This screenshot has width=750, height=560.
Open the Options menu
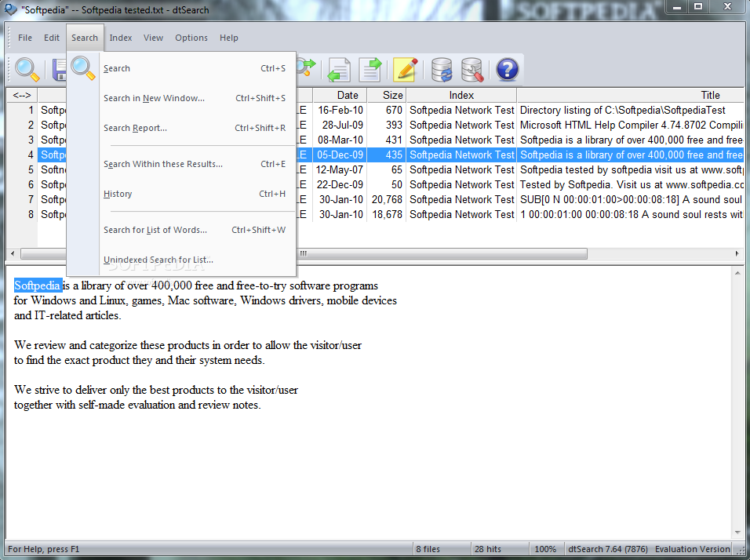(x=191, y=38)
